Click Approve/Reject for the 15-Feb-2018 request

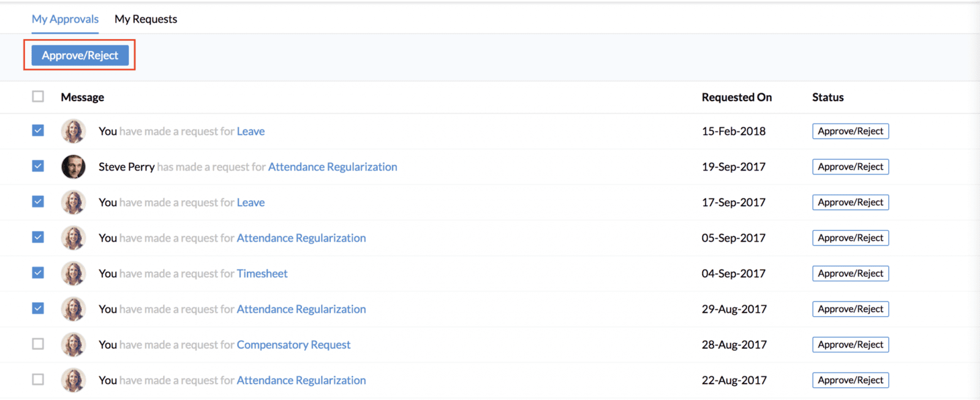point(850,131)
